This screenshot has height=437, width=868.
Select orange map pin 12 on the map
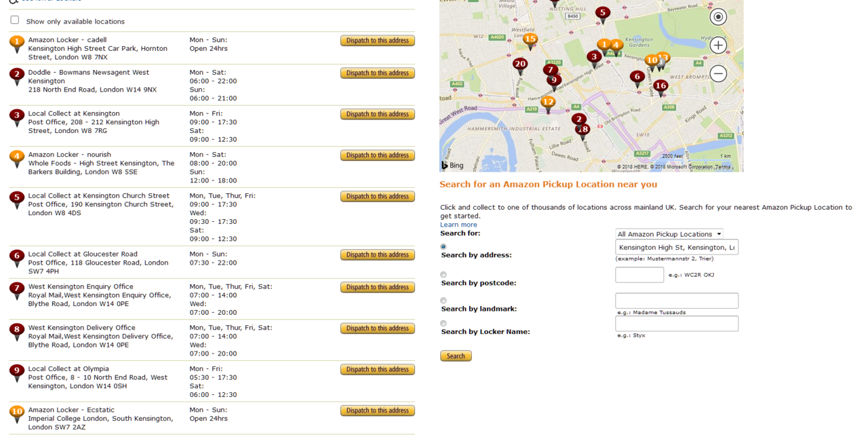[548, 104]
